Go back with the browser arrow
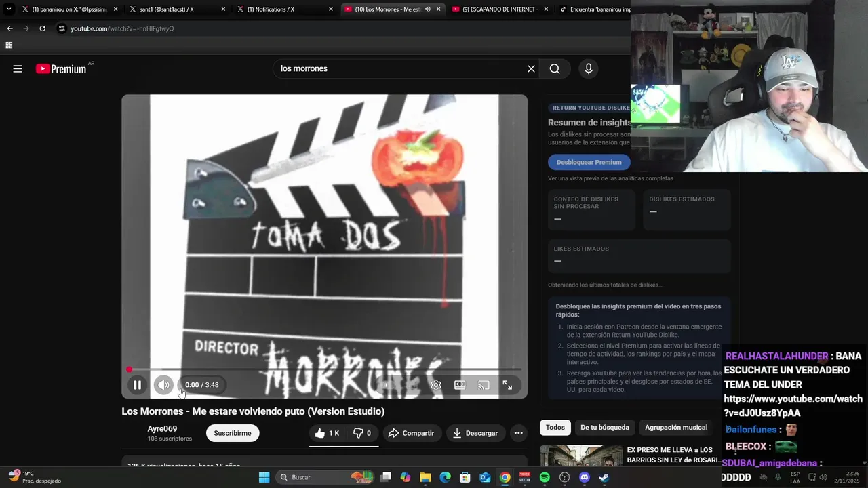The height and width of the screenshot is (488, 868). [x=9, y=28]
